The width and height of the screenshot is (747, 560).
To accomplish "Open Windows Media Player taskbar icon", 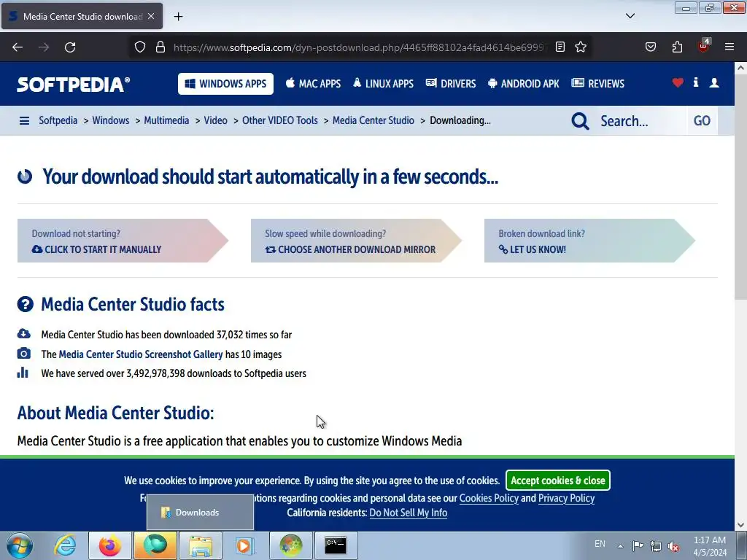I will tap(245, 545).
